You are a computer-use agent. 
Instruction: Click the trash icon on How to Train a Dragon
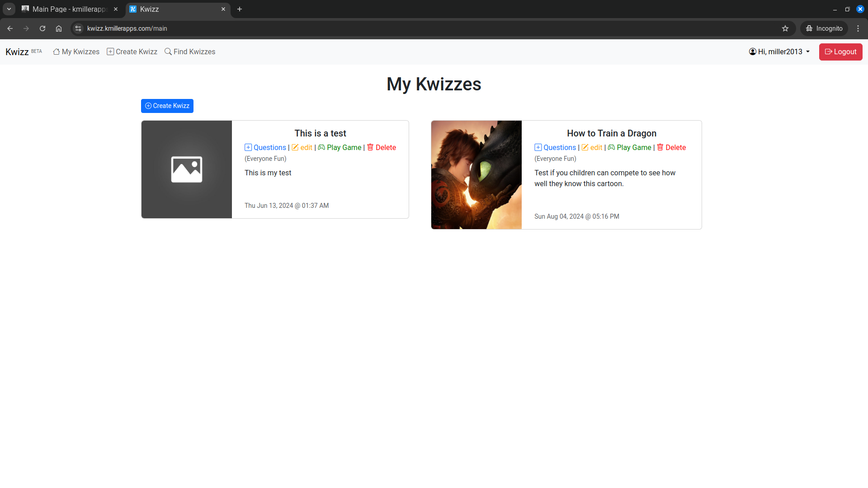660,147
